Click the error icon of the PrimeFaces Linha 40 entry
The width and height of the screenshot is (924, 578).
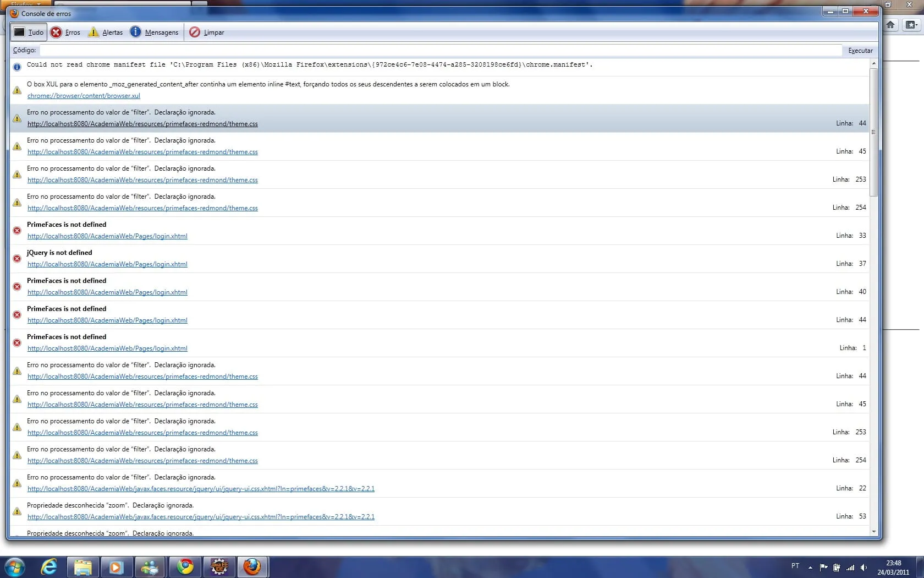pos(17,287)
